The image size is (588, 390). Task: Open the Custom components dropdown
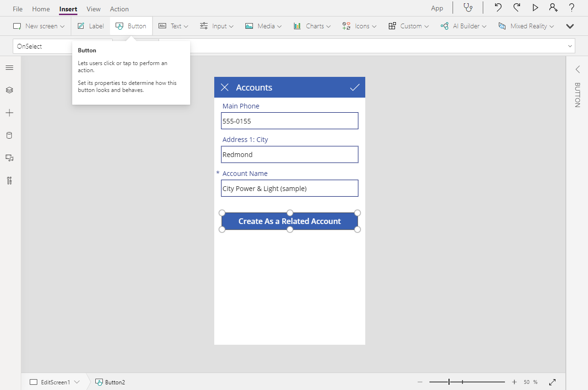[x=409, y=26]
